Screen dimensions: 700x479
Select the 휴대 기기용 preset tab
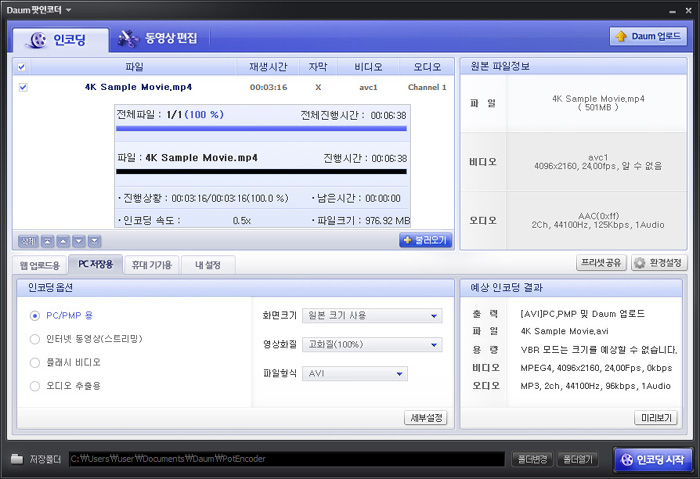152,265
